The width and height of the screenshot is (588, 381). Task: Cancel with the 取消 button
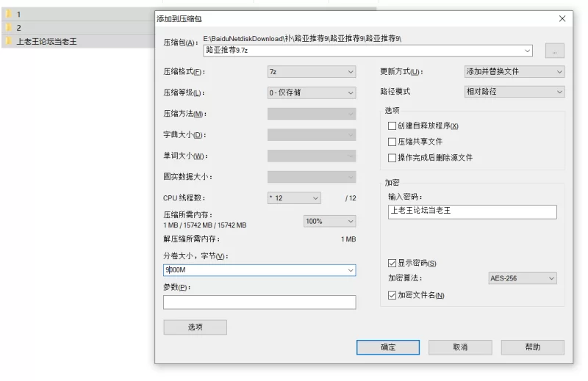click(460, 347)
